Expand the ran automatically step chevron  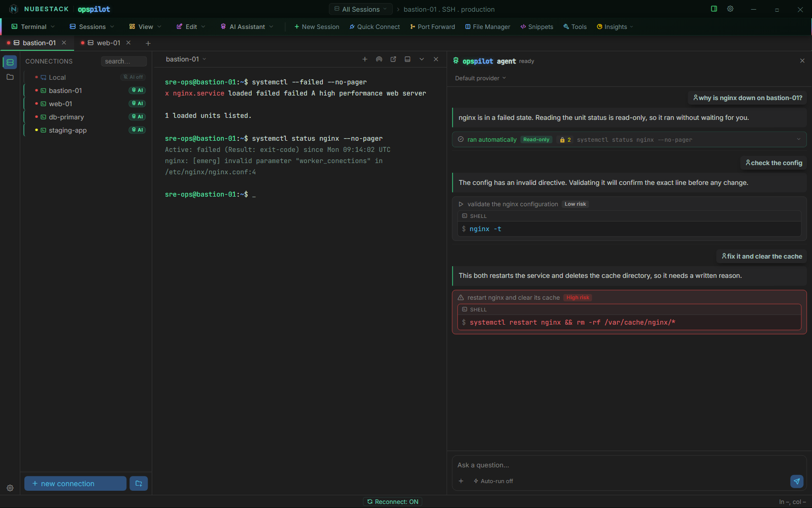(x=798, y=139)
